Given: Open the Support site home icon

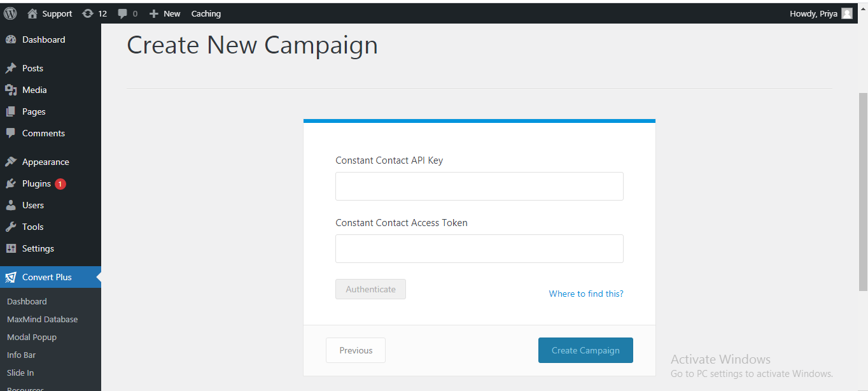Looking at the screenshot, I should point(32,13).
